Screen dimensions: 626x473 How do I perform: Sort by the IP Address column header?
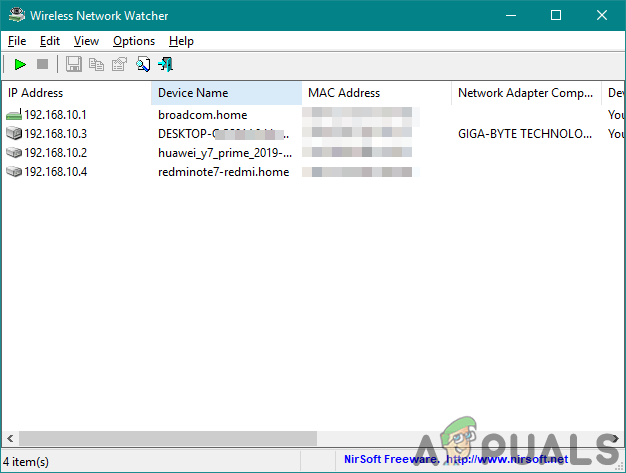point(76,93)
